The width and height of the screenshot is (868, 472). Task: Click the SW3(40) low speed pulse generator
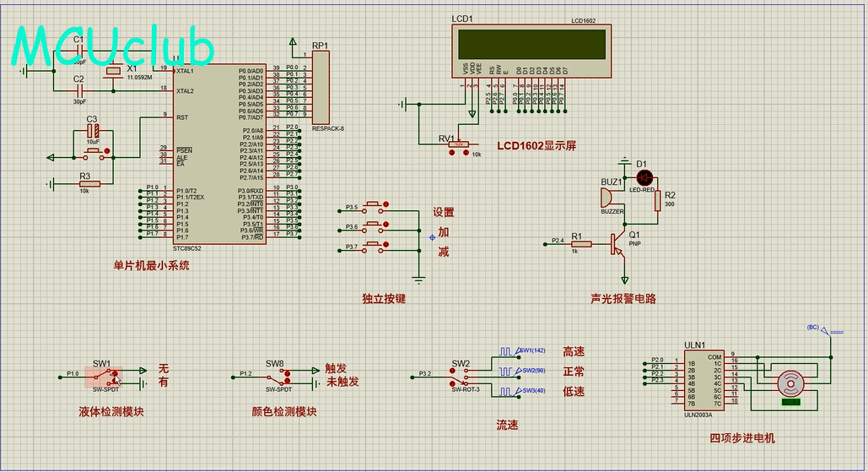pyautogui.click(x=506, y=392)
